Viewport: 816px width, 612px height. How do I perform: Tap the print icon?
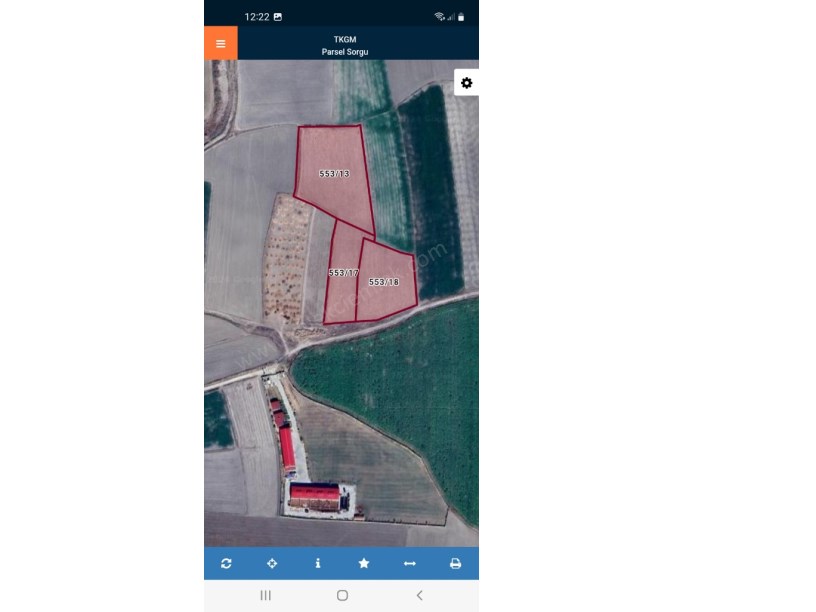(455, 563)
